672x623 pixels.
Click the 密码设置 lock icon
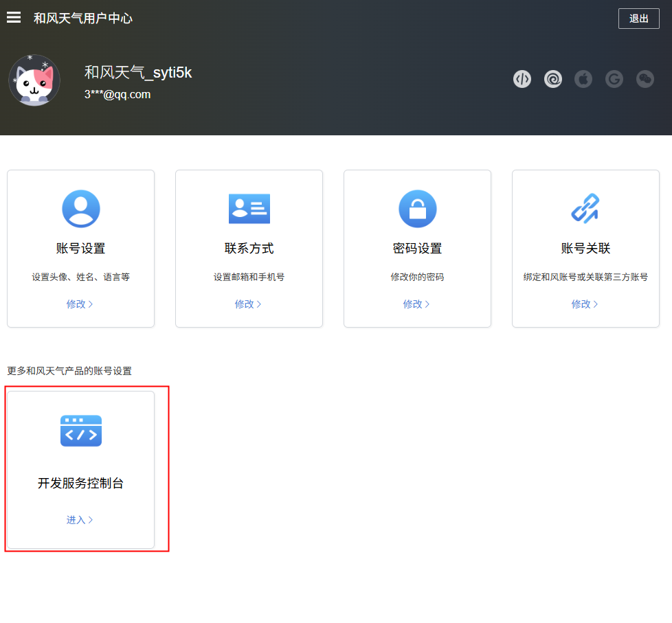tap(418, 209)
